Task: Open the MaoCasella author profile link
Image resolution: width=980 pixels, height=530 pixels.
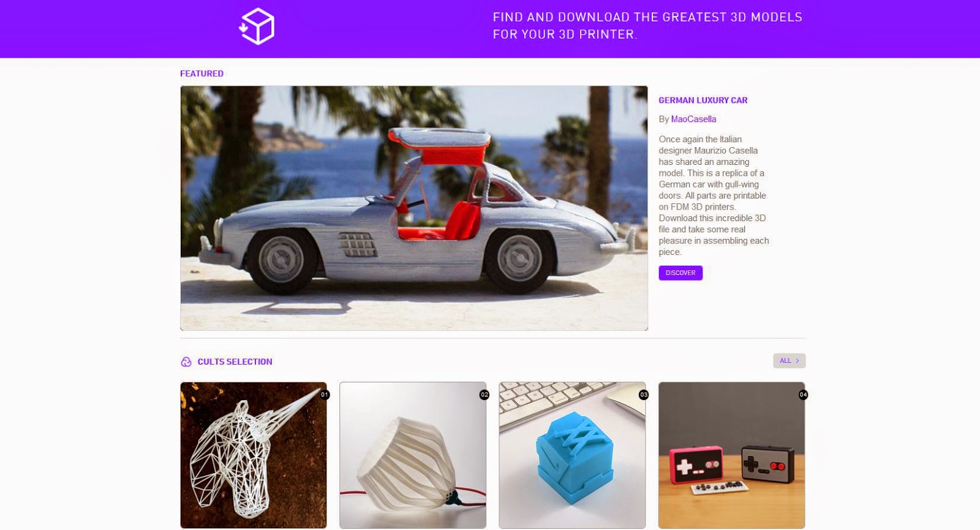Action: pyautogui.click(x=693, y=119)
